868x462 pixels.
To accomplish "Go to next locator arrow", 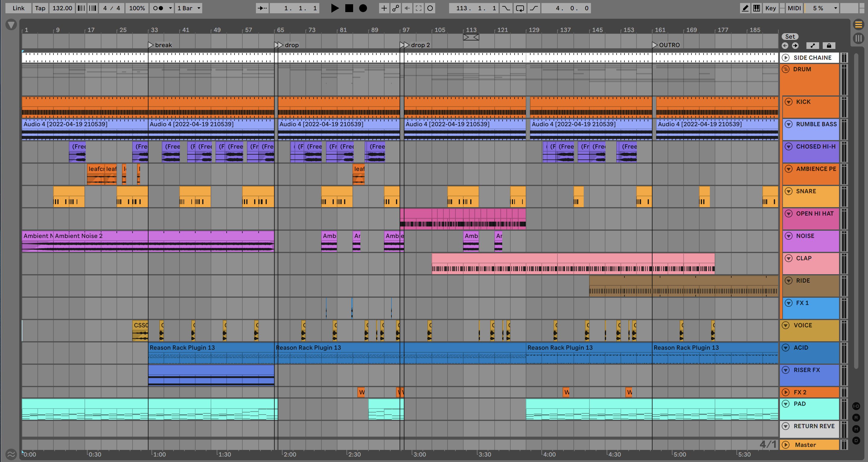I will [x=795, y=46].
